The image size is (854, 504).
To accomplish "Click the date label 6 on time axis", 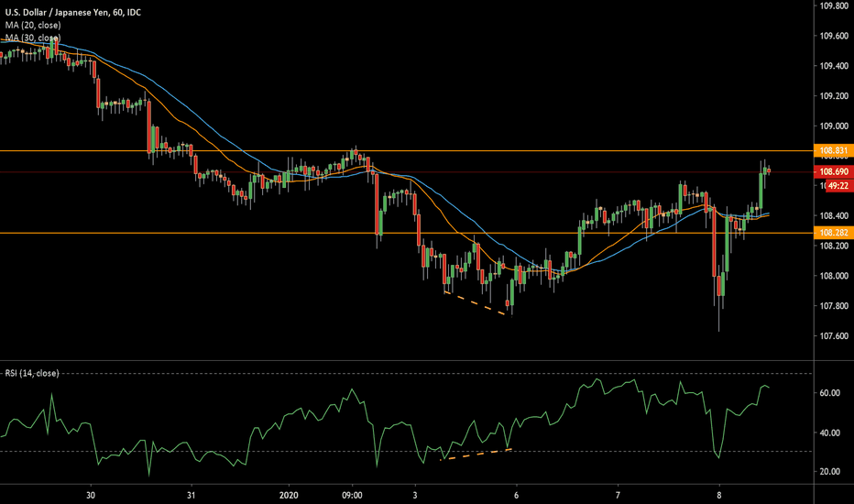I will tap(516, 495).
